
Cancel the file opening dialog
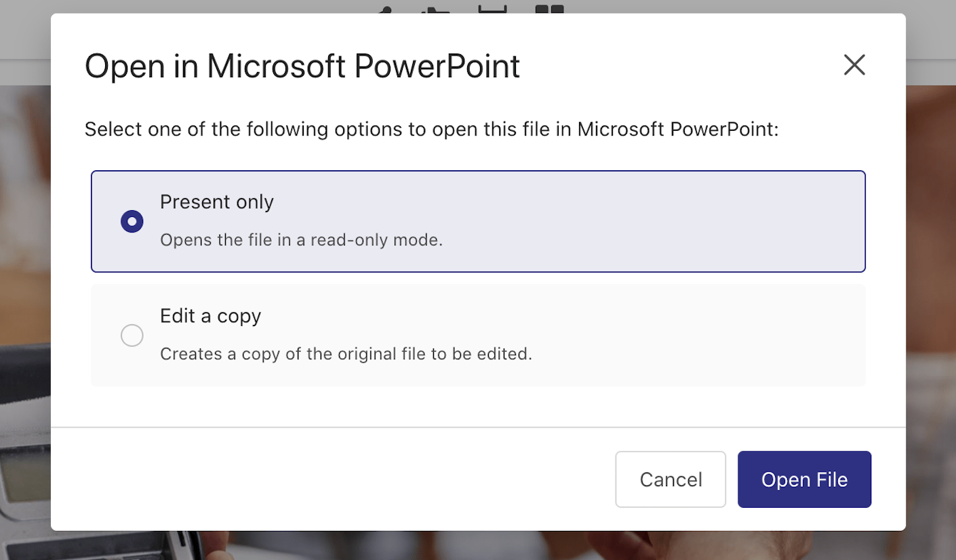670,479
